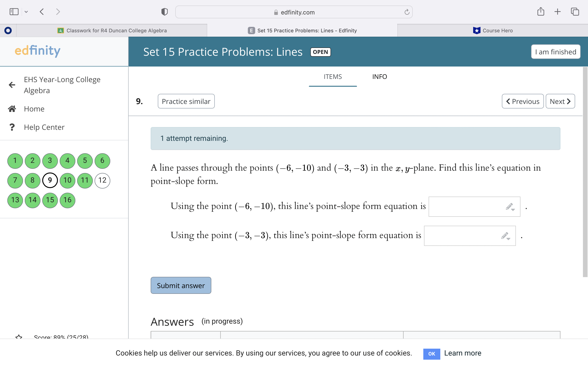The image size is (588, 367).
Task: Click the Home house icon in sidebar
Action: pos(12,109)
